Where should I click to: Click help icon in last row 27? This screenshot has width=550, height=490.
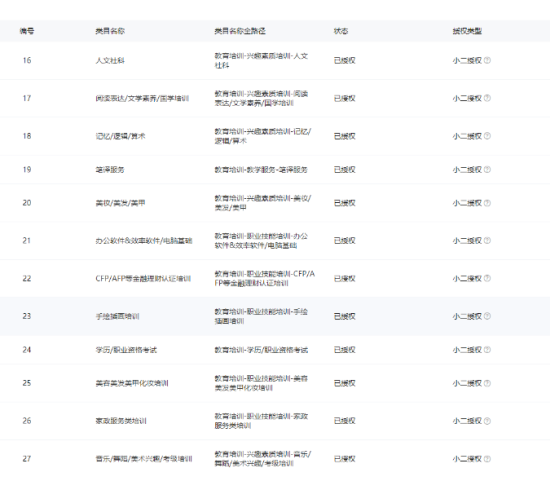[x=487, y=459]
